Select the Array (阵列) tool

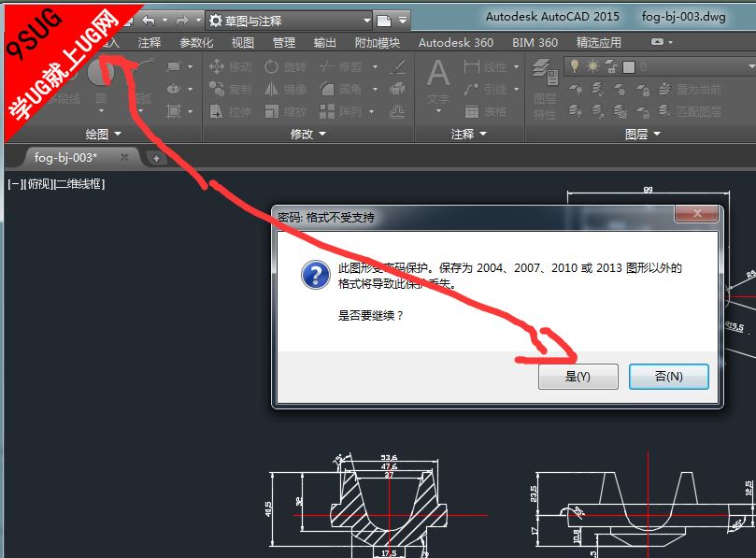click(340, 112)
